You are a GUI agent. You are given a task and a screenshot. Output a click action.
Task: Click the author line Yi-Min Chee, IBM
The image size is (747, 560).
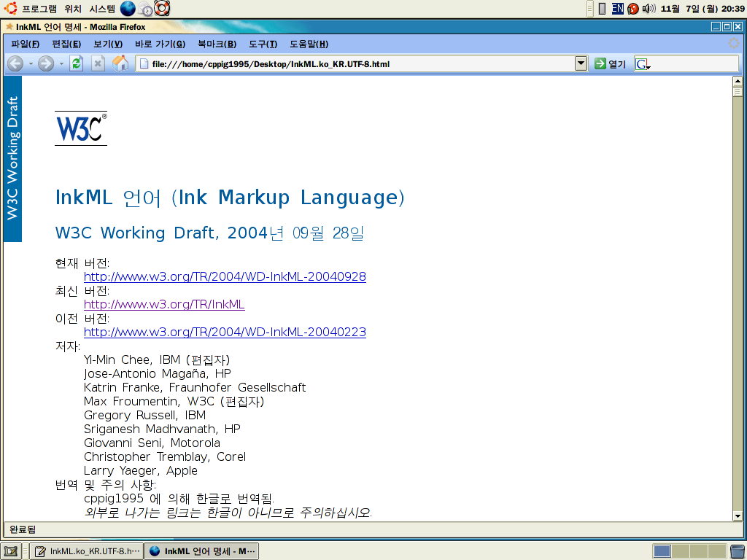(x=158, y=359)
